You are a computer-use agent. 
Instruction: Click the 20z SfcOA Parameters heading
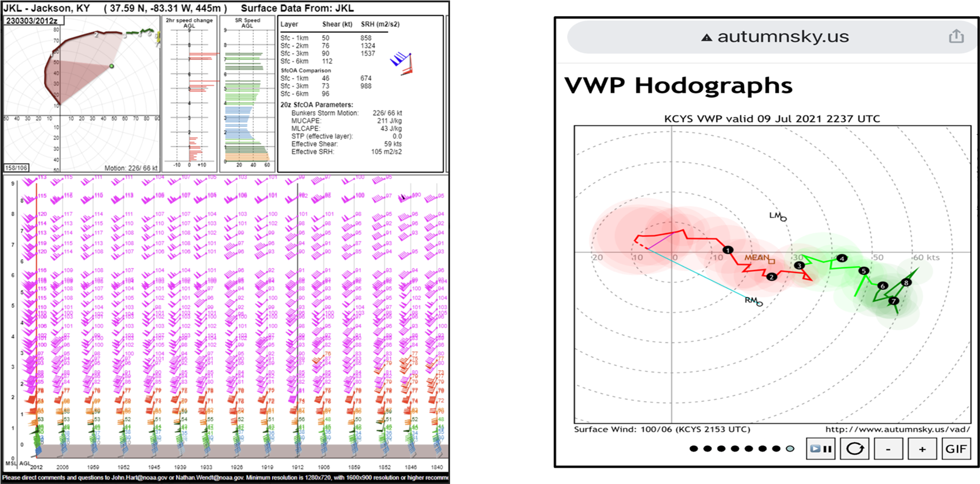point(316,105)
